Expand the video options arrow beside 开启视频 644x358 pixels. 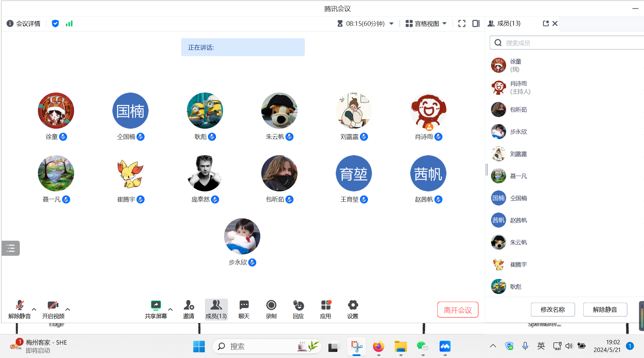(x=68, y=309)
